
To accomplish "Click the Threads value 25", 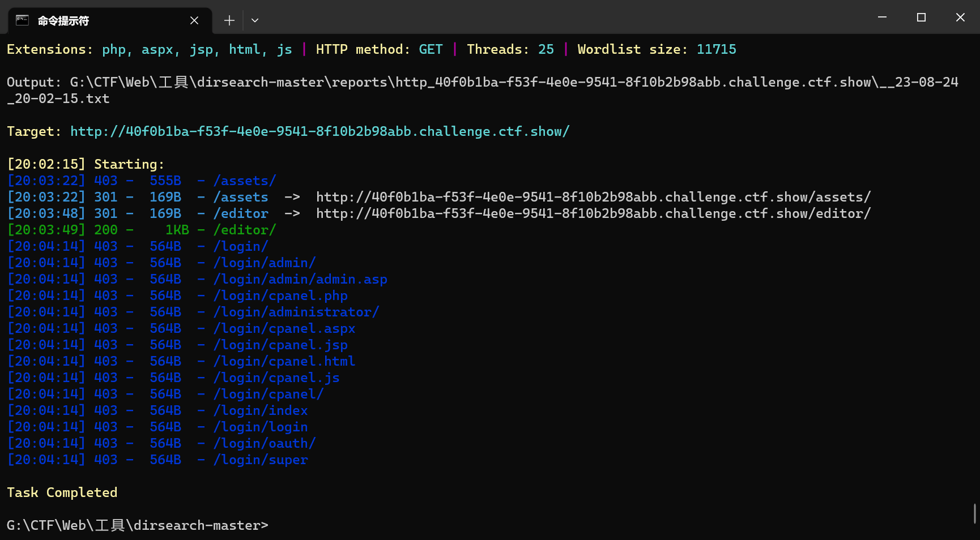I will pos(546,49).
